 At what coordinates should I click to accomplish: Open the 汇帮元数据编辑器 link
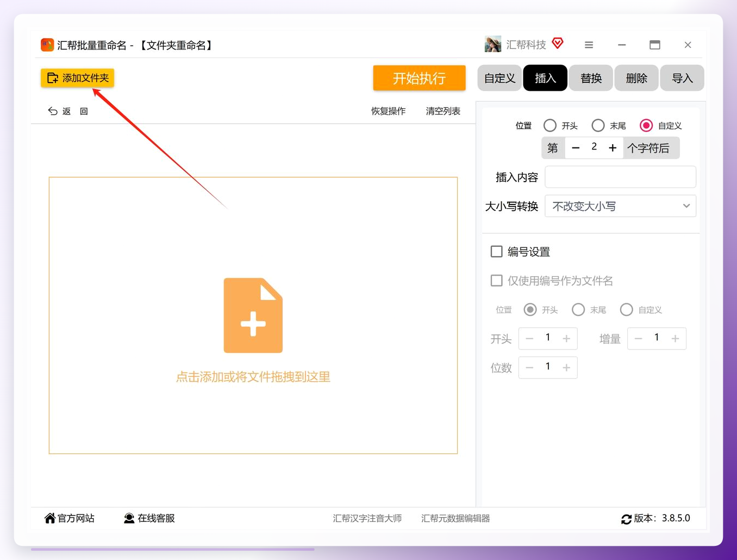(455, 518)
